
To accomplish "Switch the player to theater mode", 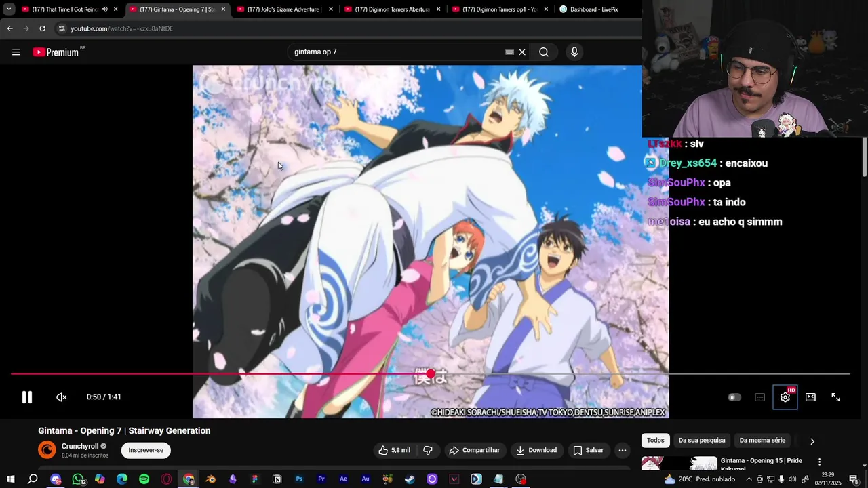I will (810, 397).
